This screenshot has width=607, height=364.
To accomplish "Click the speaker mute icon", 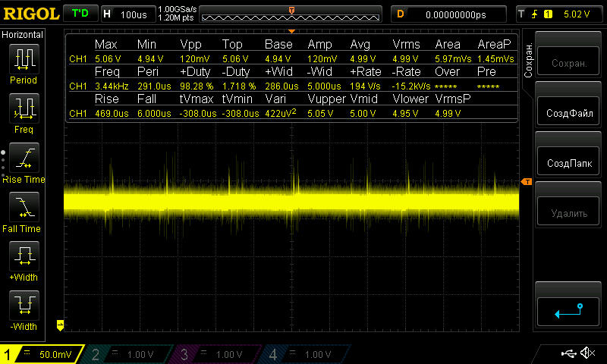I will pyautogui.click(x=587, y=353).
